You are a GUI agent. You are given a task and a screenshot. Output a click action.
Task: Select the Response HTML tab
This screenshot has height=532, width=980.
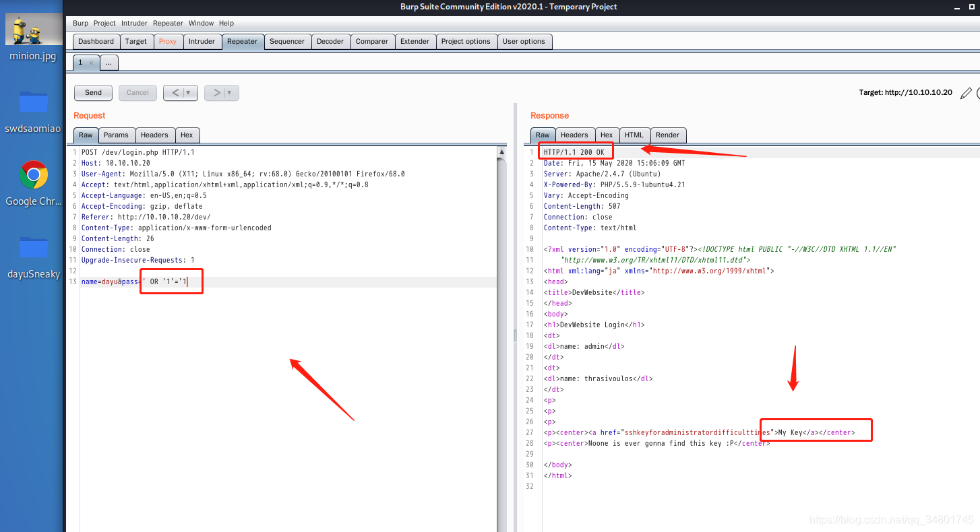[x=634, y=135]
